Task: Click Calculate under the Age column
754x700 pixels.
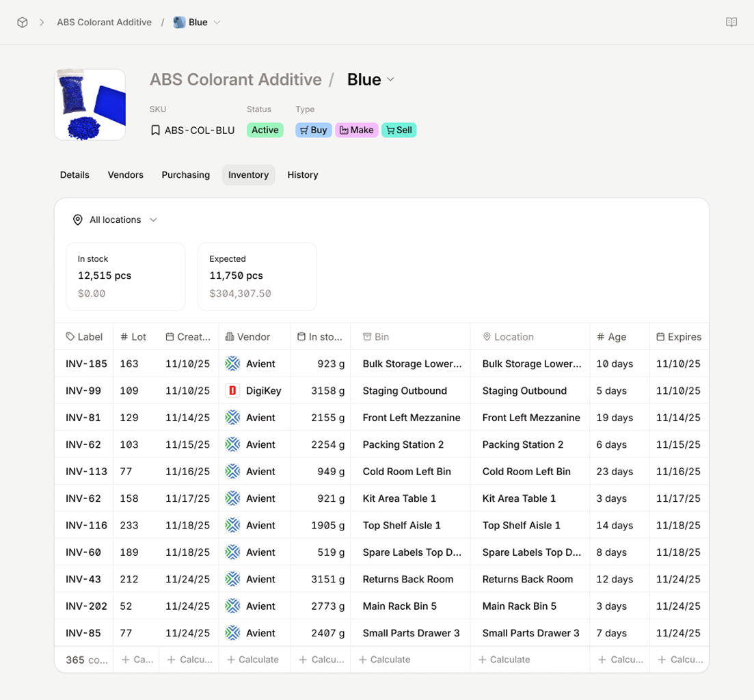Action: click(620, 660)
